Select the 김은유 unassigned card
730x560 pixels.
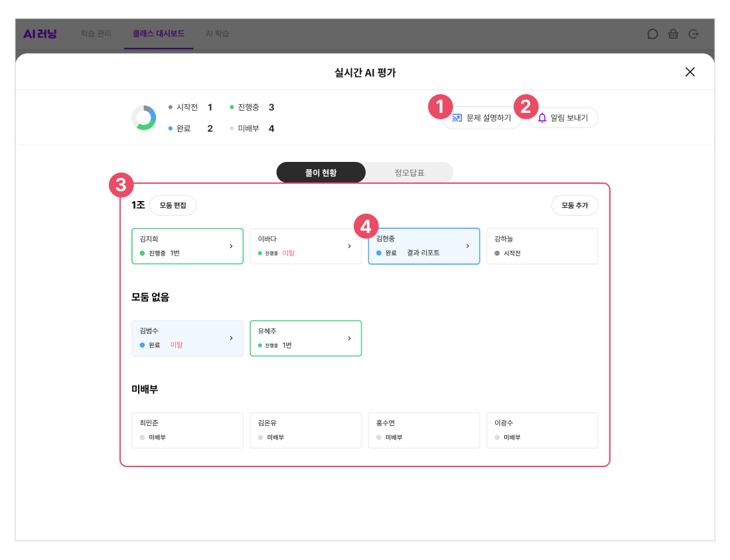(x=305, y=430)
